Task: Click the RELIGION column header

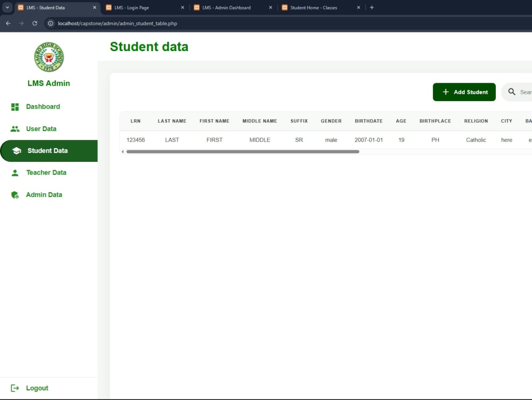Action: [x=476, y=121]
